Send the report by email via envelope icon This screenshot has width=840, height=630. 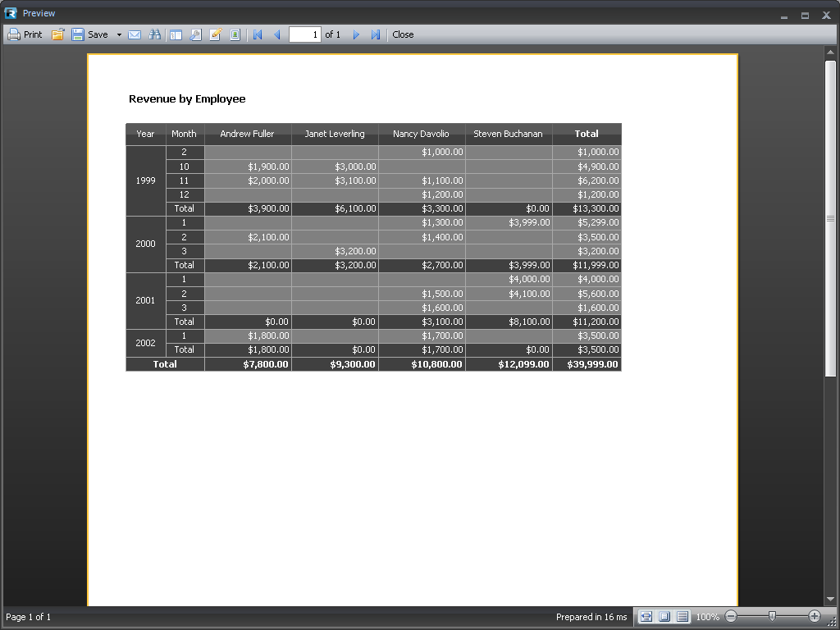tap(135, 34)
